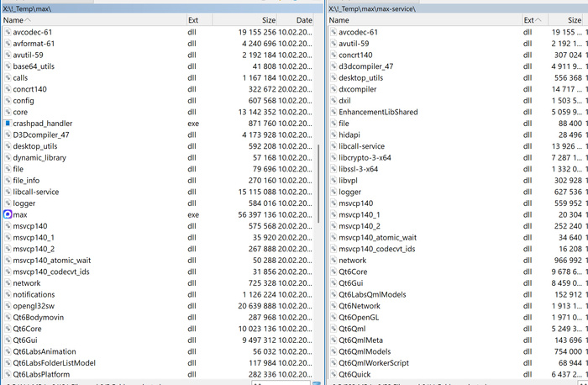Select msvcp140_atomic_wait in left panel

[52, 260]
